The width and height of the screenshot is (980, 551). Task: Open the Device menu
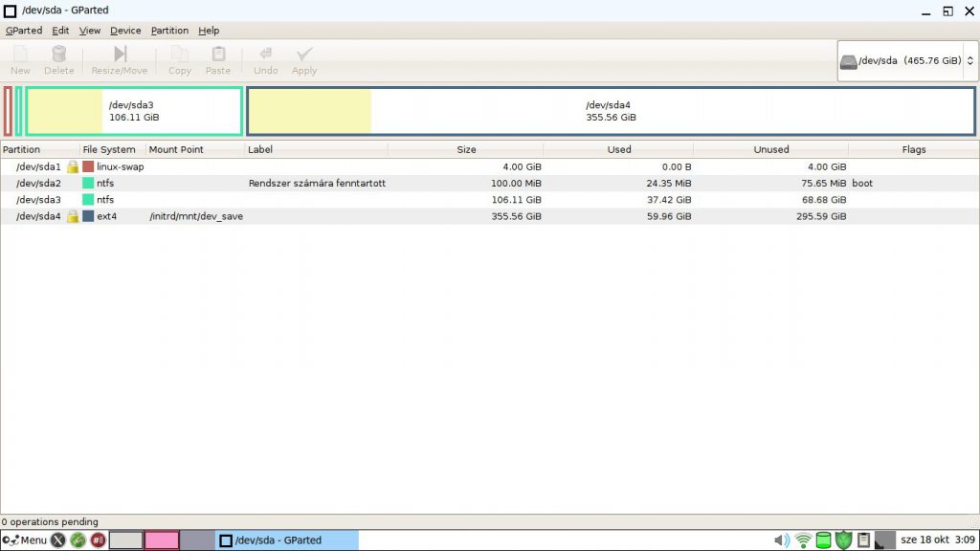[125, 30]
